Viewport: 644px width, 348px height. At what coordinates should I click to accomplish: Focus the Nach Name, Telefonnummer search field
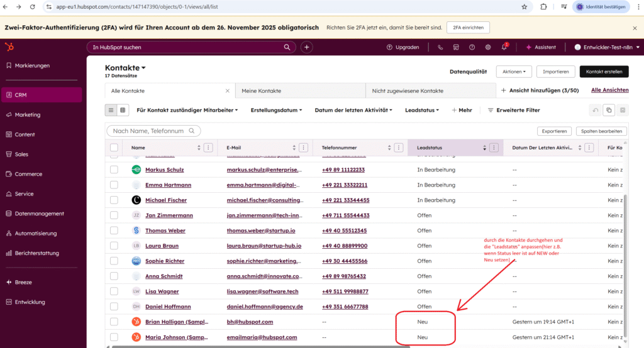pyautogui.click(x=153, y=131)
